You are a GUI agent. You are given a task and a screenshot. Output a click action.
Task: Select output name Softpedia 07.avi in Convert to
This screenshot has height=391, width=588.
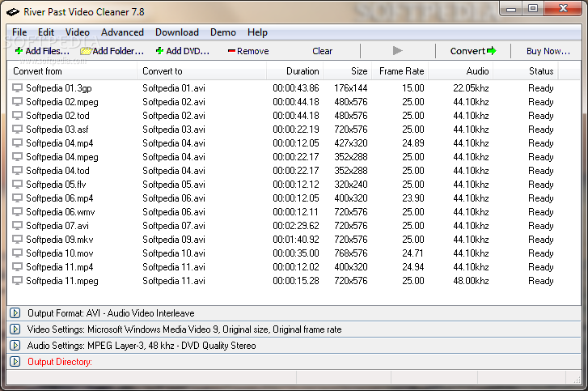click(174, 226)
